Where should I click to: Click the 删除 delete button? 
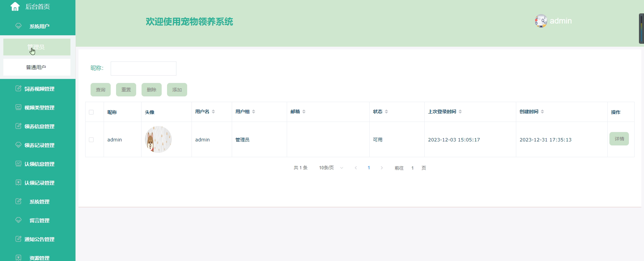152,90
